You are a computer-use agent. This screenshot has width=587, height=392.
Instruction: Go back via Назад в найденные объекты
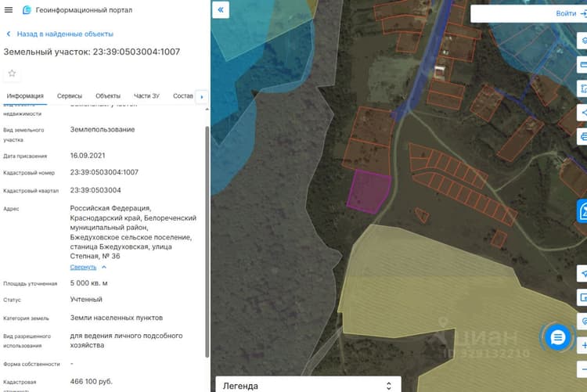point(65,34)
